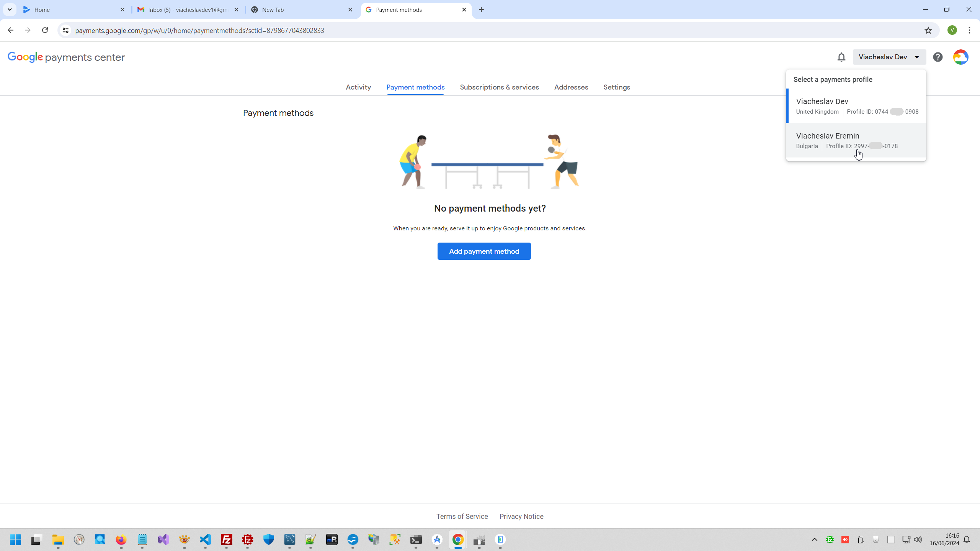The image size is (980, 551).
Task: Go back to previous page
Action: click(10, 30)
